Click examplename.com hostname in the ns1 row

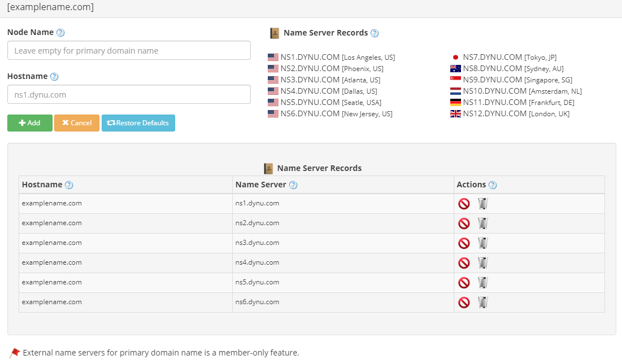[x=51, y=203]
